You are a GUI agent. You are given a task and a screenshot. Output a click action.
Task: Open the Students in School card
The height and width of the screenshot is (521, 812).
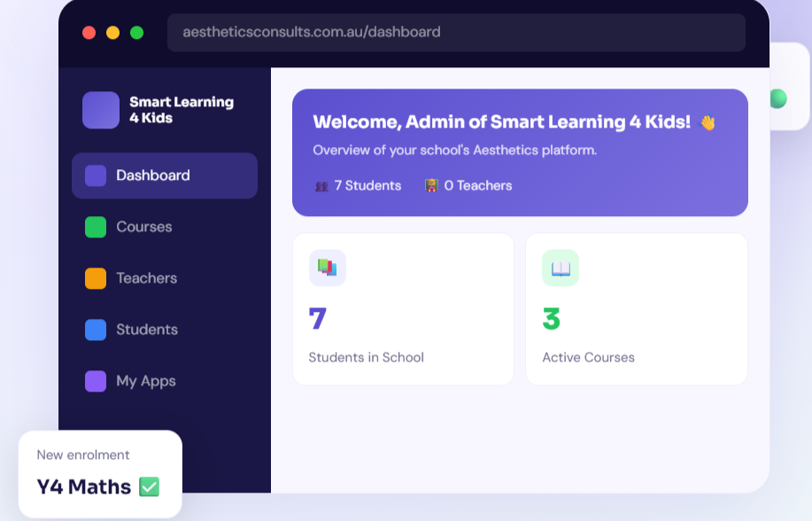point(403,309)
